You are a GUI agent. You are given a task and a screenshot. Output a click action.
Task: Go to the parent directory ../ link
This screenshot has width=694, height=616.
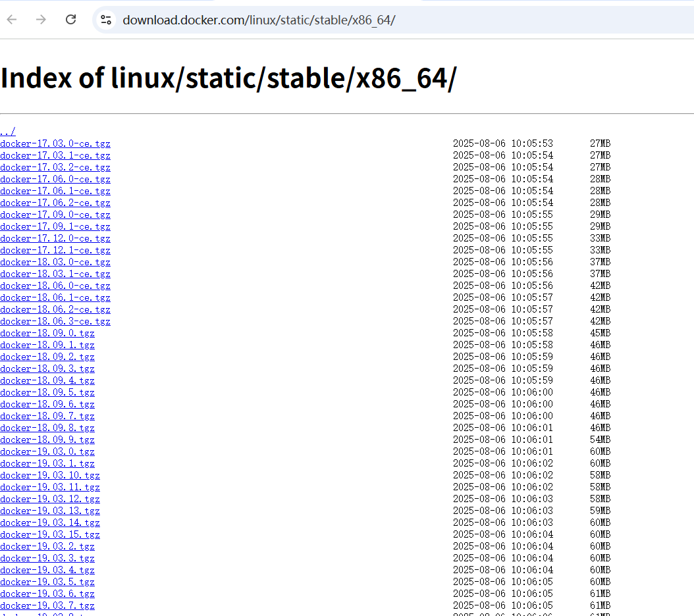pyautogui.click(x=7, y=132)
